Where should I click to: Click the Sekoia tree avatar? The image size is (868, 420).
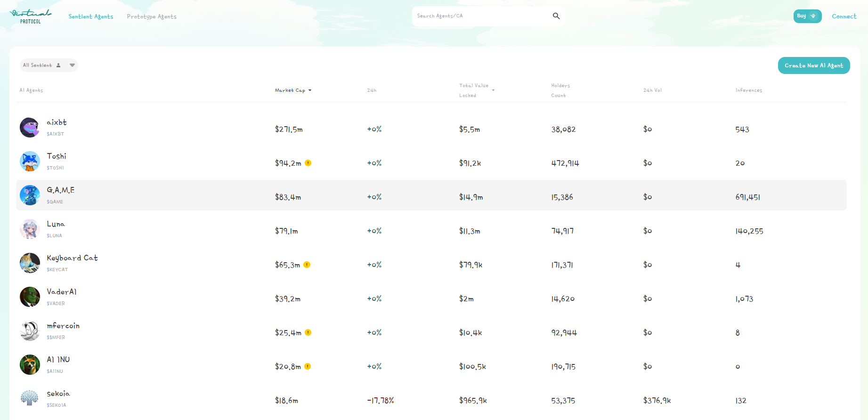pyautogui.click(x=30, y=398)
